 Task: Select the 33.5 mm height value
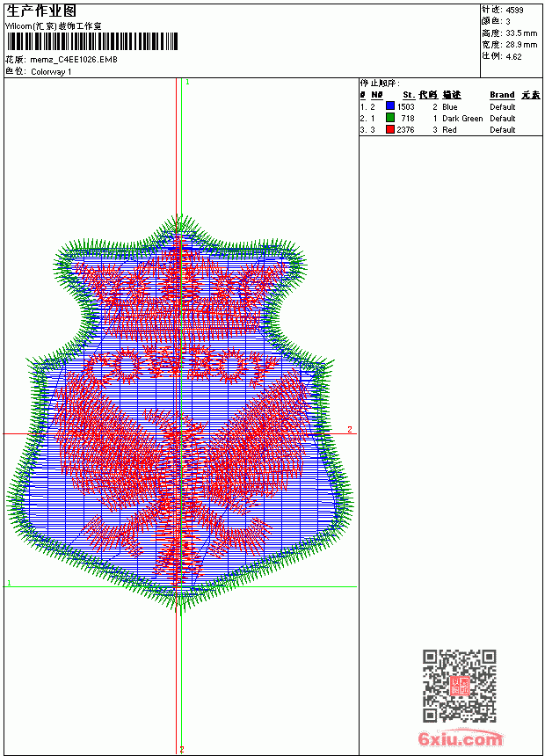pos(521,33)
